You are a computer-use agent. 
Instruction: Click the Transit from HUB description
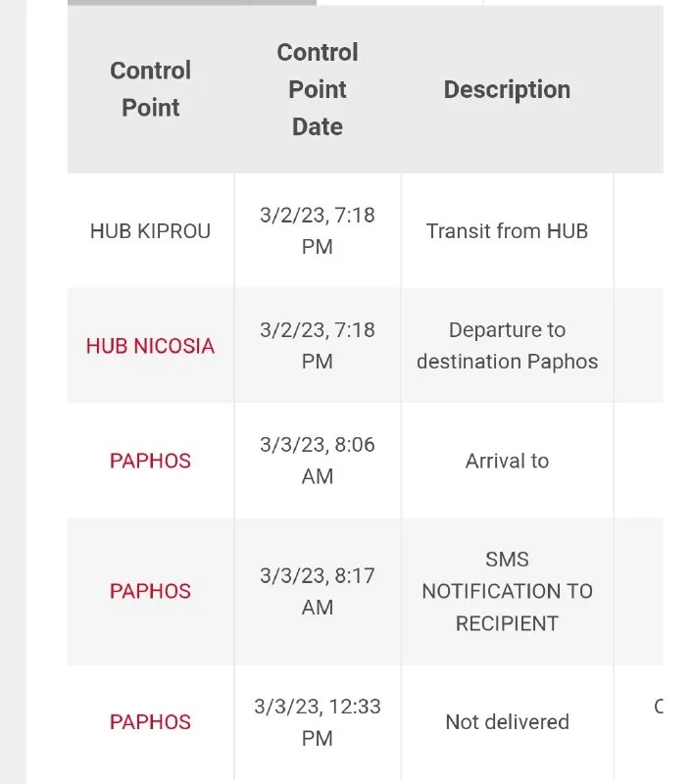(507, 231)
